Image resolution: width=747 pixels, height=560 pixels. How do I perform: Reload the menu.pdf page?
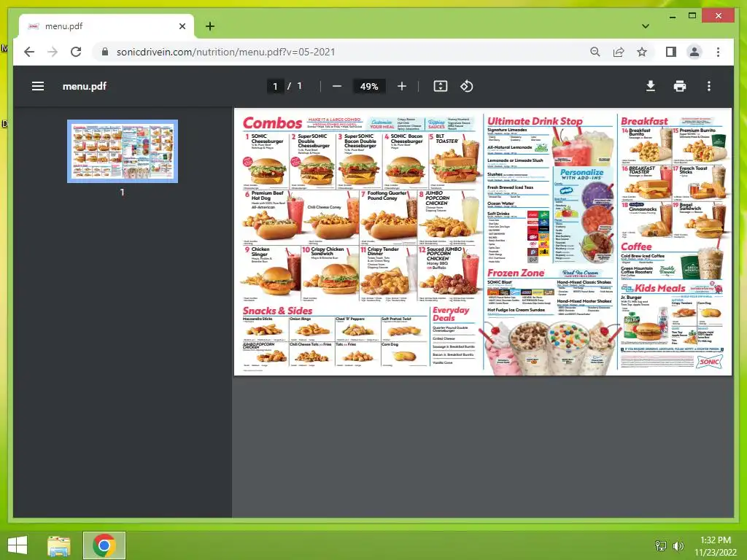tap(76, 52)
